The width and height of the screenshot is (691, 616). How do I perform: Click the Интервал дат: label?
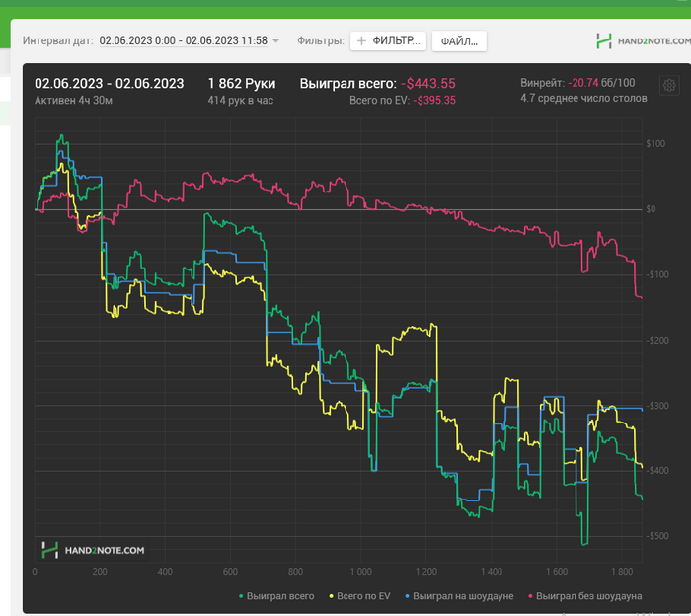click(x=57, y=41)
